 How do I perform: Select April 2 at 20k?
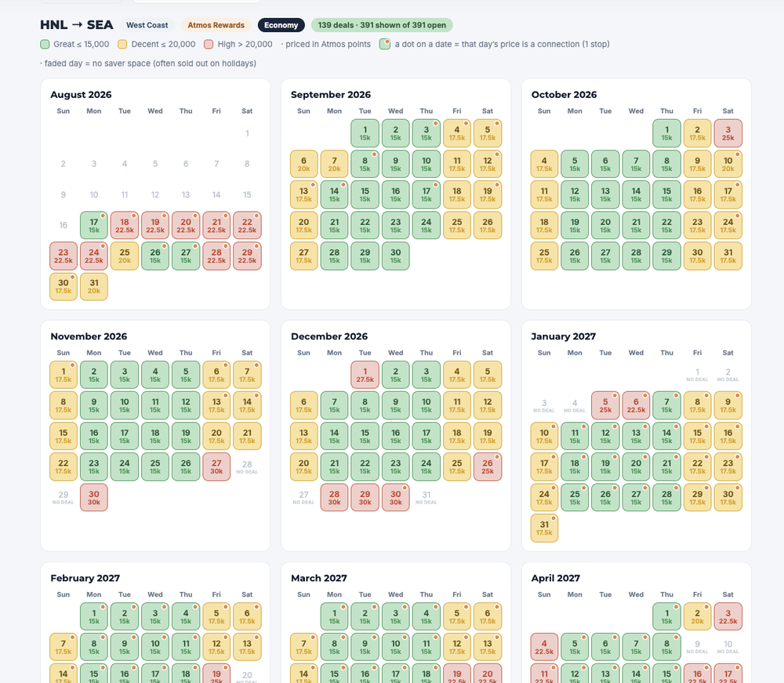698,616
